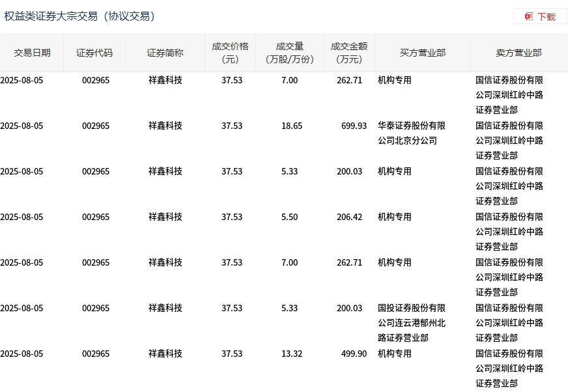568x392 pixels.
Task: Select the amount 206.42 cell
Action: coord(349,217)
